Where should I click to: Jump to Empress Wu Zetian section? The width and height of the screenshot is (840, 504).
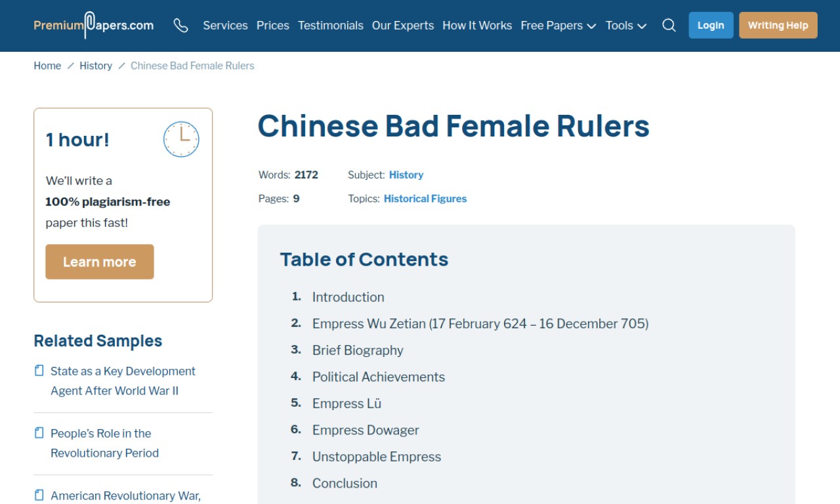(480, 324)
